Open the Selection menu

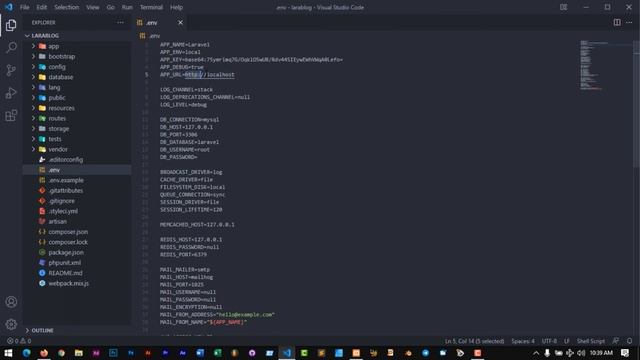click(67, 7)
